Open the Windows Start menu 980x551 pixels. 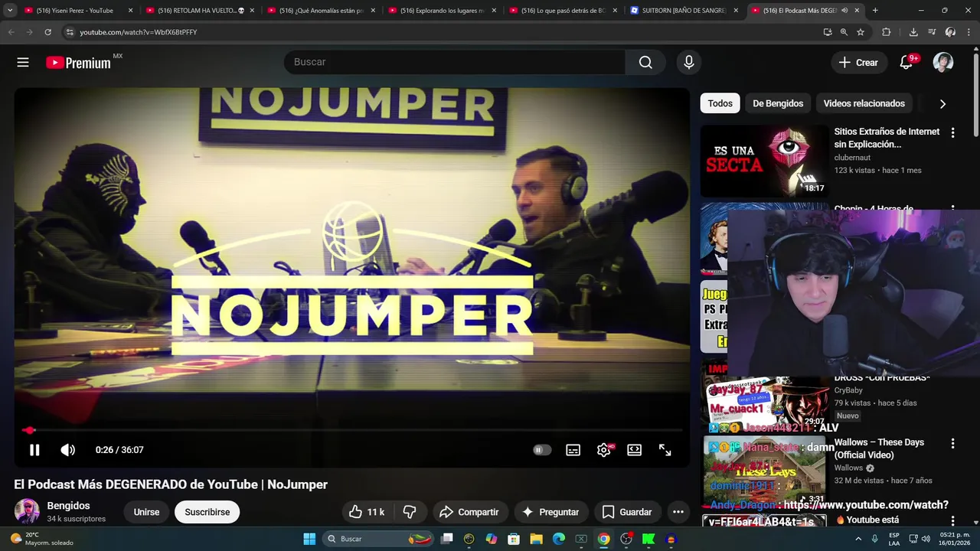point(309,539)
